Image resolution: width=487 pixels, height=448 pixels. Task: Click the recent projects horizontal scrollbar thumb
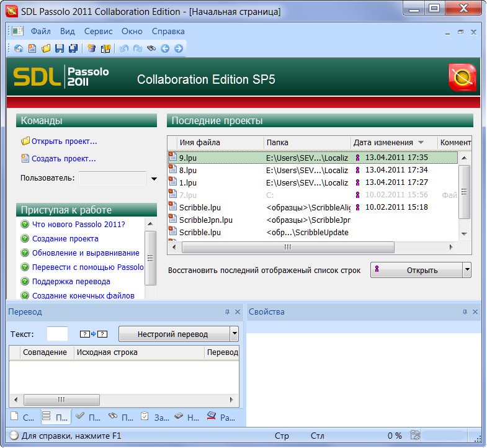[x=288, y=248]
